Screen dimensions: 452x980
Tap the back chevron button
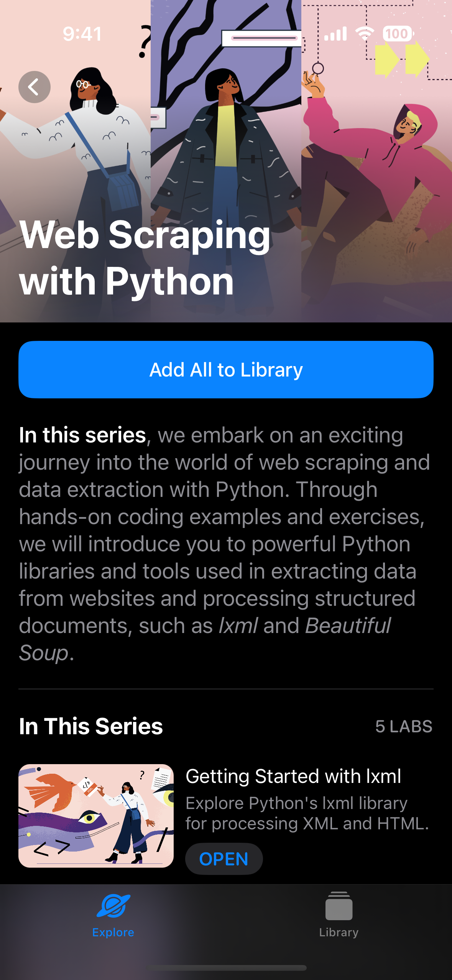click(35, 87)
